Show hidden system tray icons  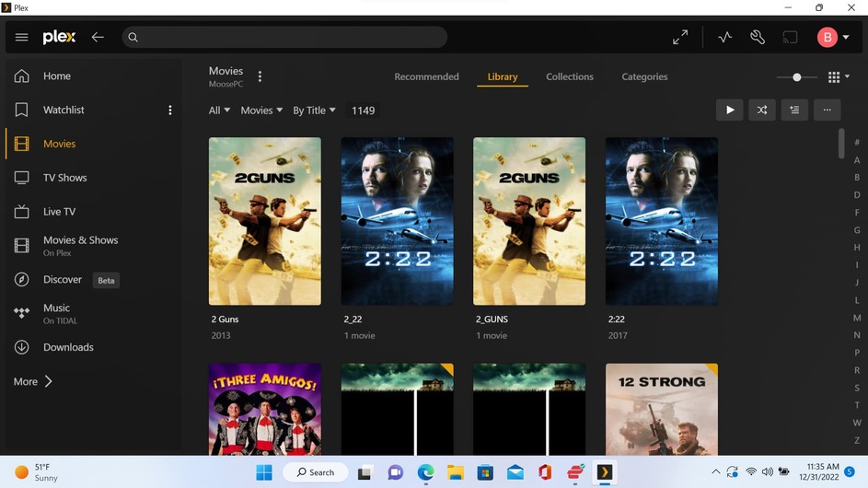pos(715,472)
